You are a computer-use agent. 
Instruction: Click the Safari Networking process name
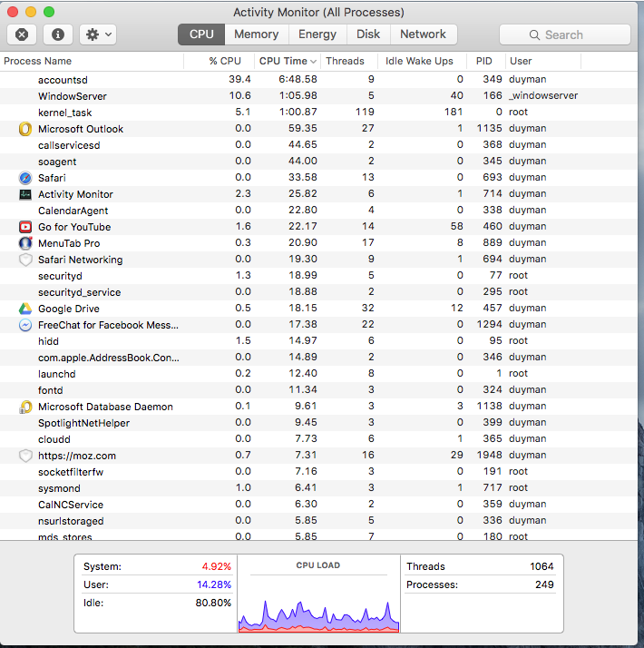80,260
